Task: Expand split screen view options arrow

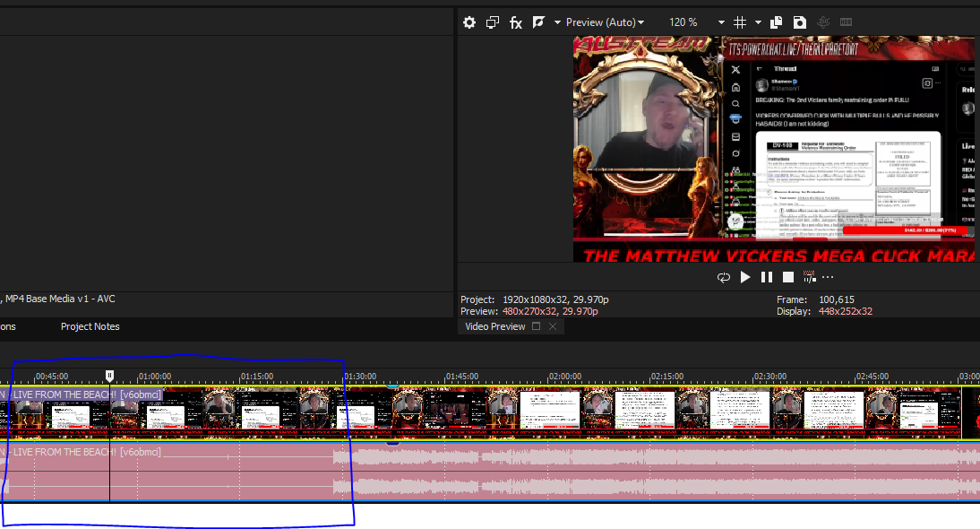Action: [557, 22]
